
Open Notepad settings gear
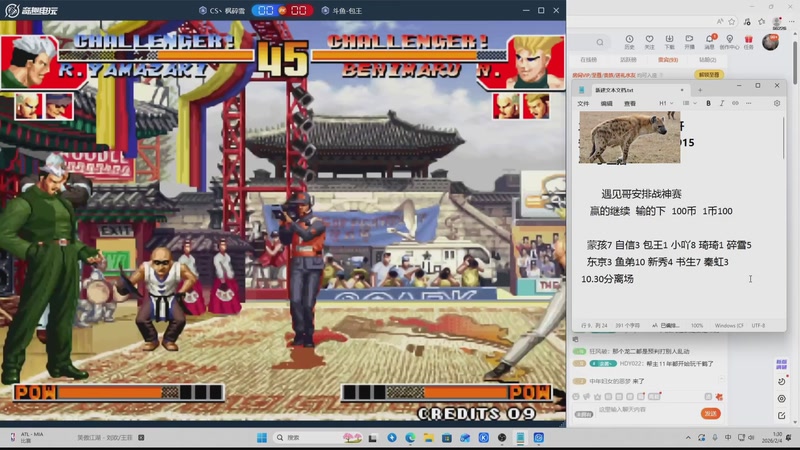(777, 103)
